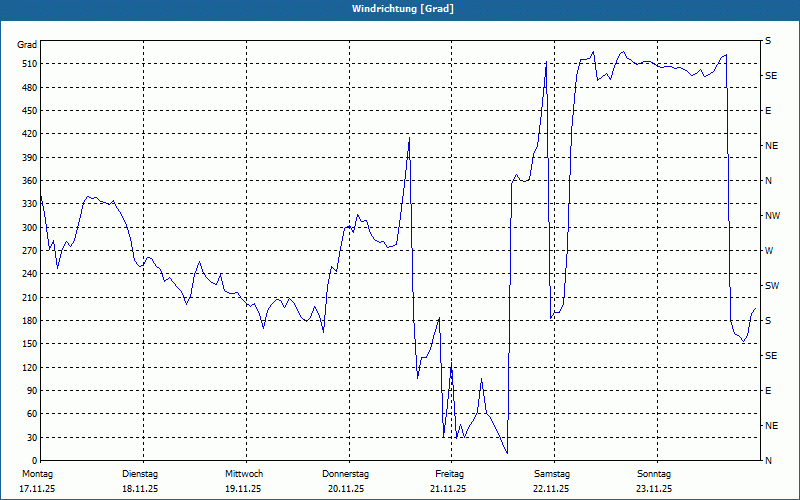Click the 210 degree axis label
Viewport: 800px width, 500px height.
click(x=30, y=297)
